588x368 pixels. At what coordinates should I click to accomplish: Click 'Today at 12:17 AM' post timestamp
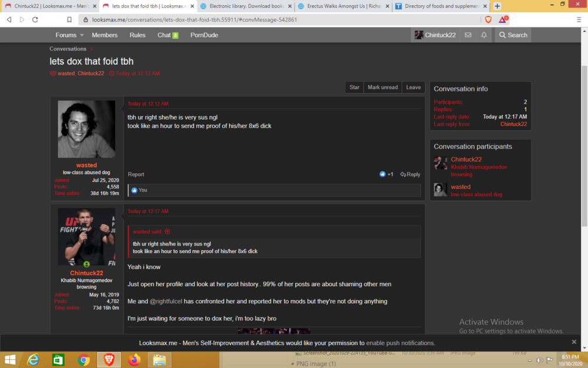148,211
